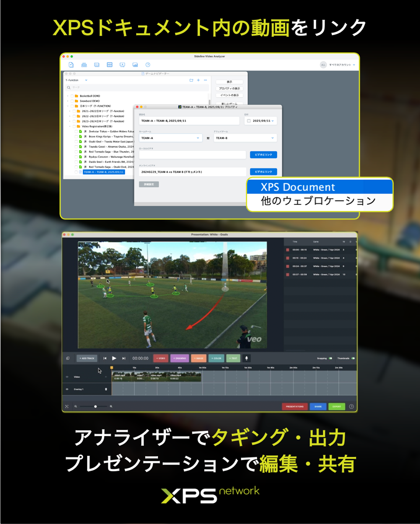Screen dimensions: 420x524
Task: Delete Overlay 1 track with trash icon
Action: [x=106, y=389]
